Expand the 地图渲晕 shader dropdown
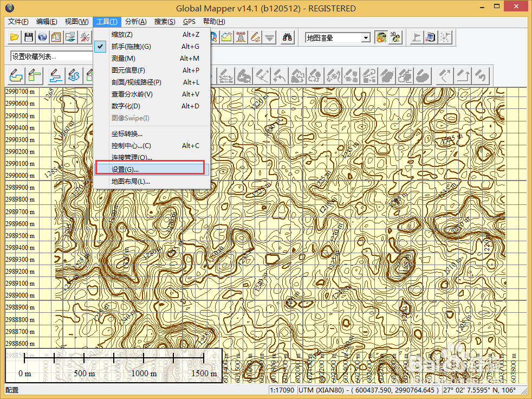532x399 pixels. 365,37
